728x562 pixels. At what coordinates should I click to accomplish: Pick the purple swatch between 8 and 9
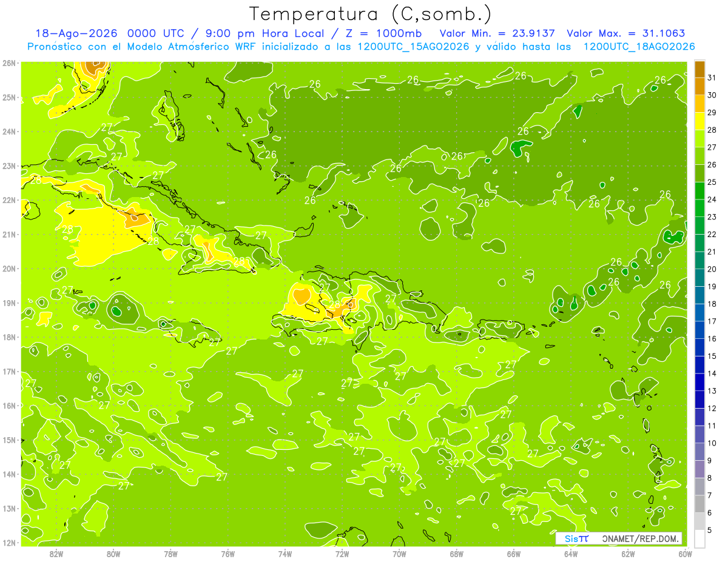pos(699,469)
